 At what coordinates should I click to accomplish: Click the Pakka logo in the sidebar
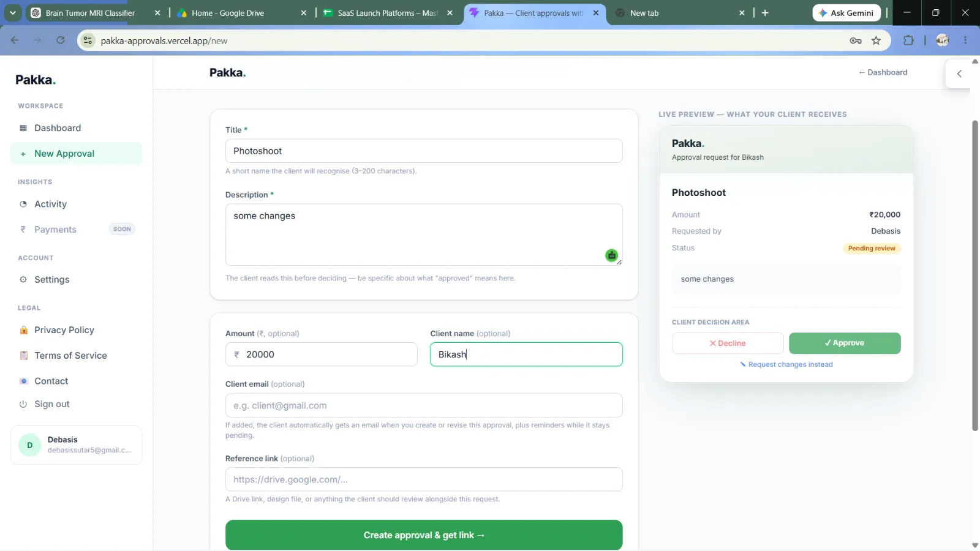[x=36, y=80]
